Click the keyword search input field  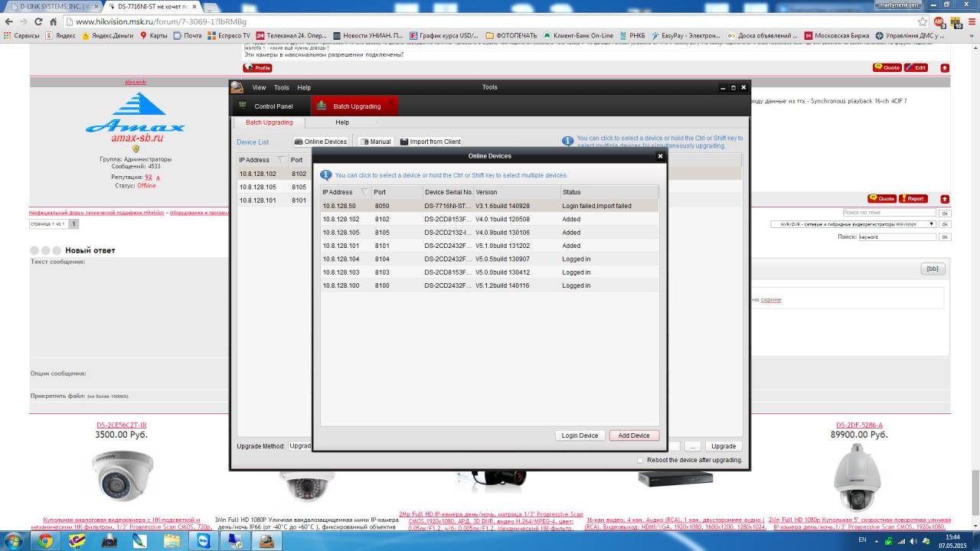896,237
